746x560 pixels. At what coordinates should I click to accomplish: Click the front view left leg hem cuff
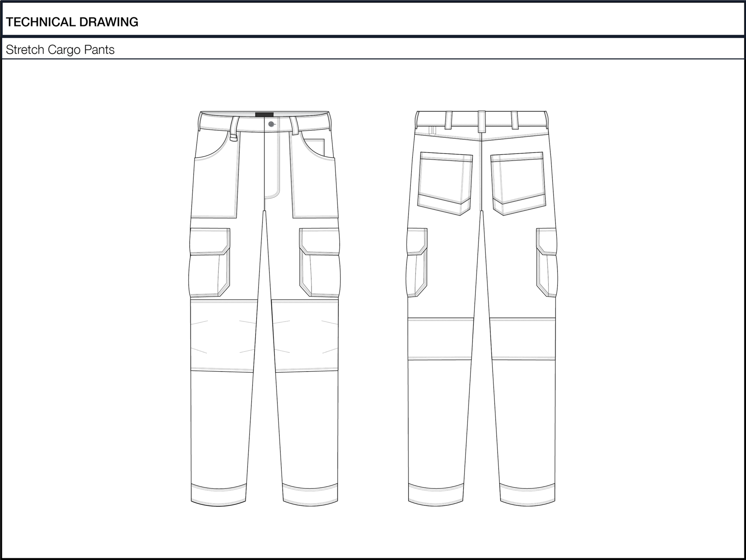219,494
